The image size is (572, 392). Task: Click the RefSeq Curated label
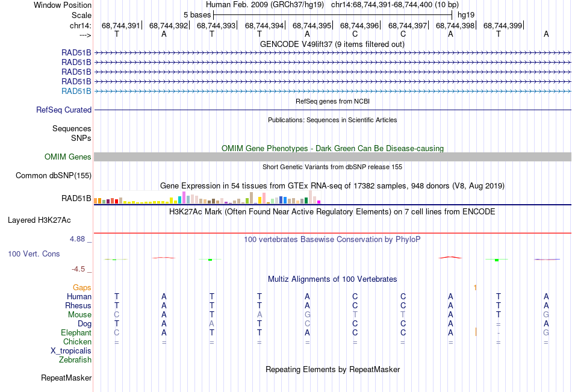(64, 110)
